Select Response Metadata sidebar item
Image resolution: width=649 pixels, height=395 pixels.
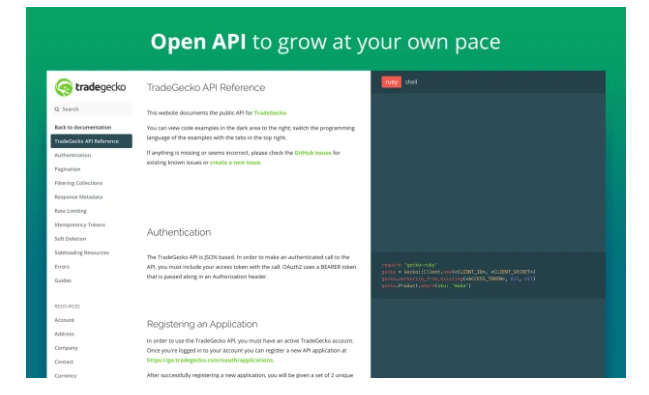point(79,197)
